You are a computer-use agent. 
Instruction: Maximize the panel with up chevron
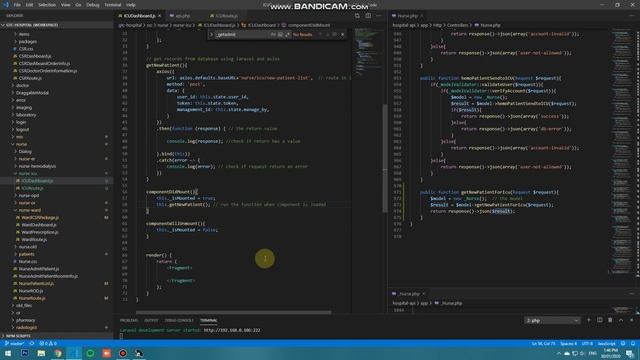[x=621, y=320]
